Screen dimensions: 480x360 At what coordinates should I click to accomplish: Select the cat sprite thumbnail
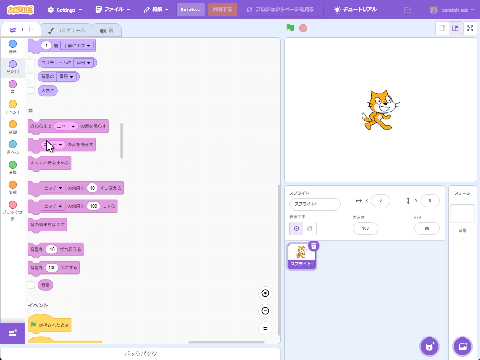301,256
